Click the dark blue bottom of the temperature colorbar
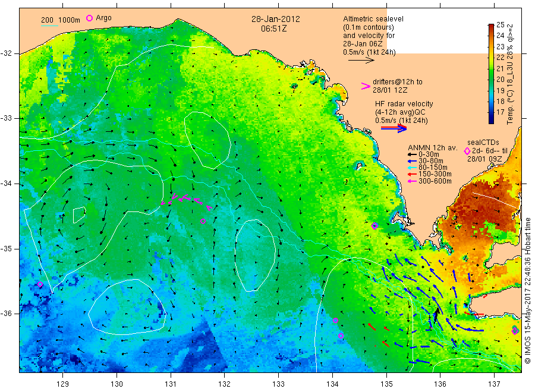This screenshot has height=392, width=535. (x=491, y=119)
